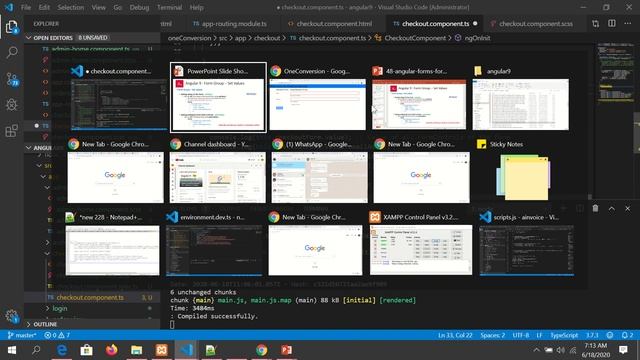Screen dimensions: 640x360
Task: Open errors and warnings count in status bar
Action: click(x=57, y=335)
